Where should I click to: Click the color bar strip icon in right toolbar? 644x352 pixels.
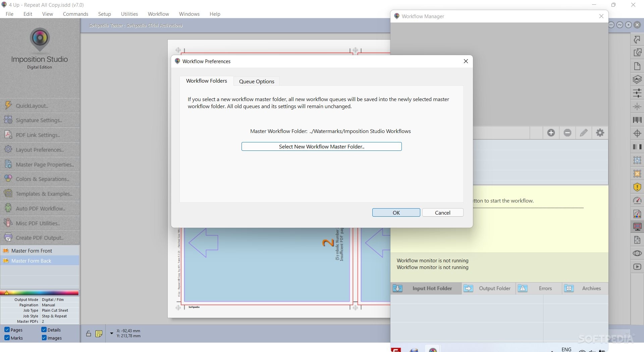click(x=637, y=147)
